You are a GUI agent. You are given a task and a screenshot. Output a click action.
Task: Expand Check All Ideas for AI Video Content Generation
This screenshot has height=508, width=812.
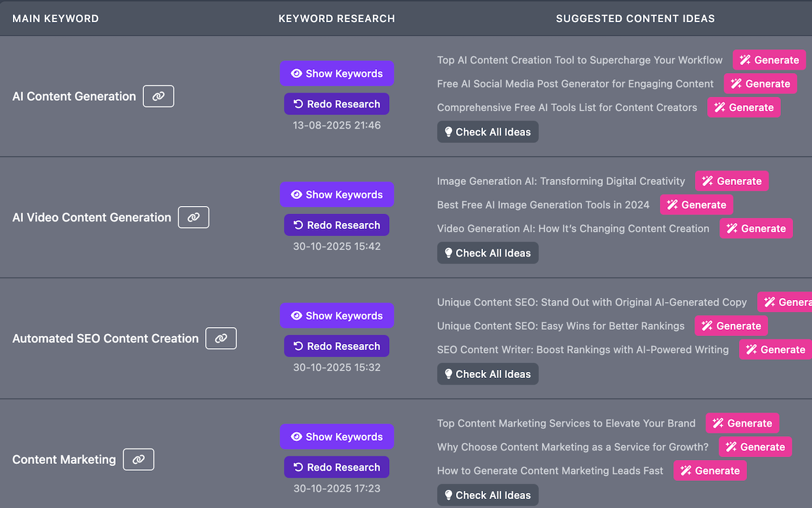487,253
